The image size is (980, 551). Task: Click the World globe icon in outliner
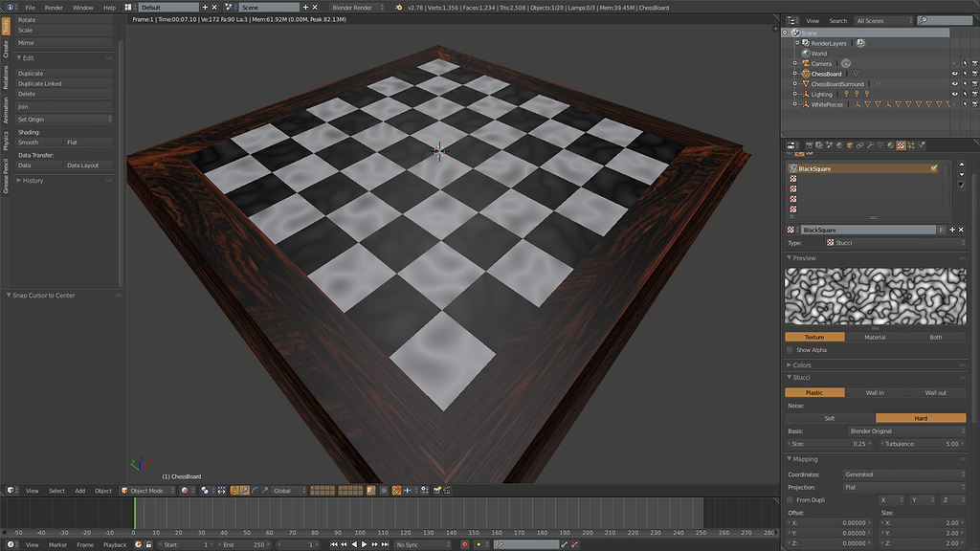[x=806, y=54]
